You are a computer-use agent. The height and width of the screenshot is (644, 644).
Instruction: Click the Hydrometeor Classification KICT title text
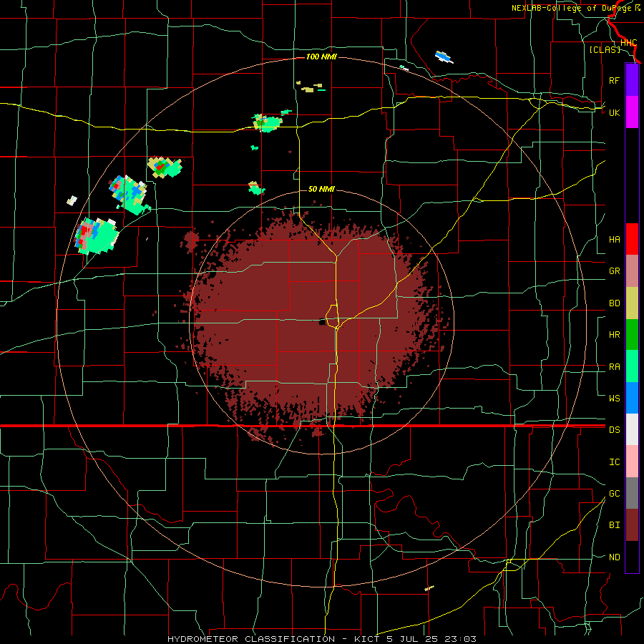click(321, 639)
